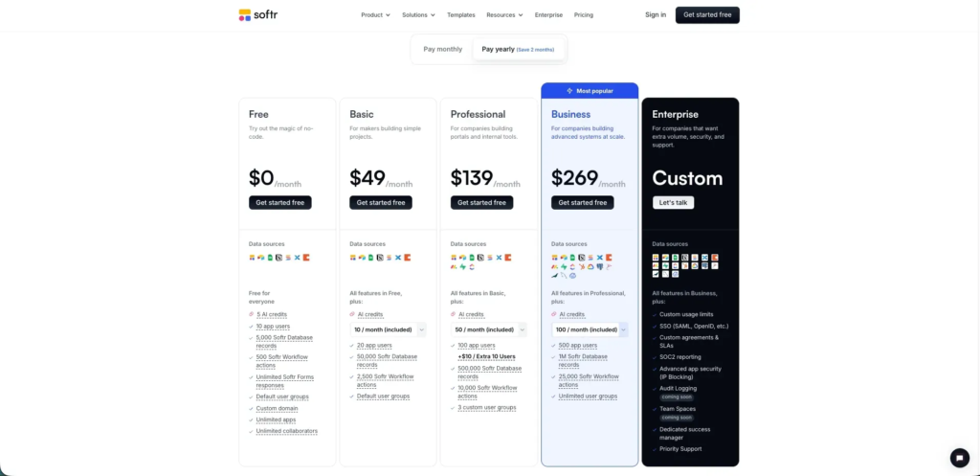Go to the Templates page
The height and width of the screenshot is (476, 980).
coord(460,15)
